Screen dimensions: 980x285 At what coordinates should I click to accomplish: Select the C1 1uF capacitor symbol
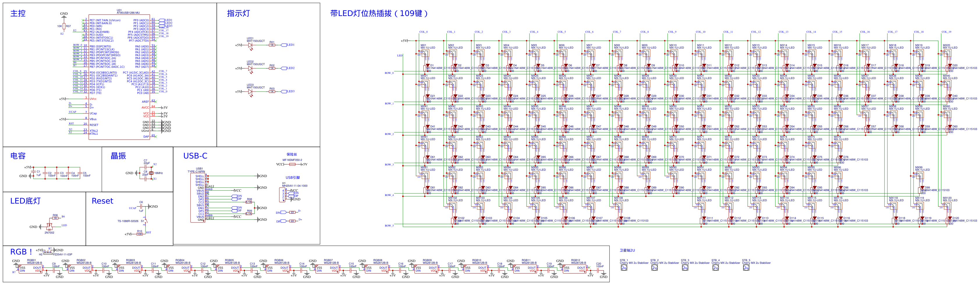pos(34,172)
